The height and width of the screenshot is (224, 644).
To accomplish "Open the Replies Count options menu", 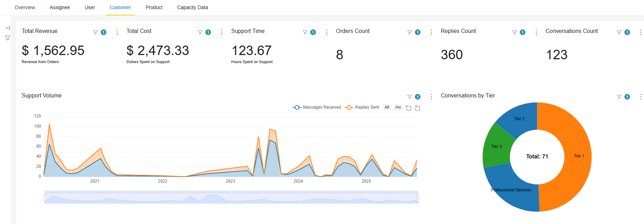I will (x=536, y=32).
